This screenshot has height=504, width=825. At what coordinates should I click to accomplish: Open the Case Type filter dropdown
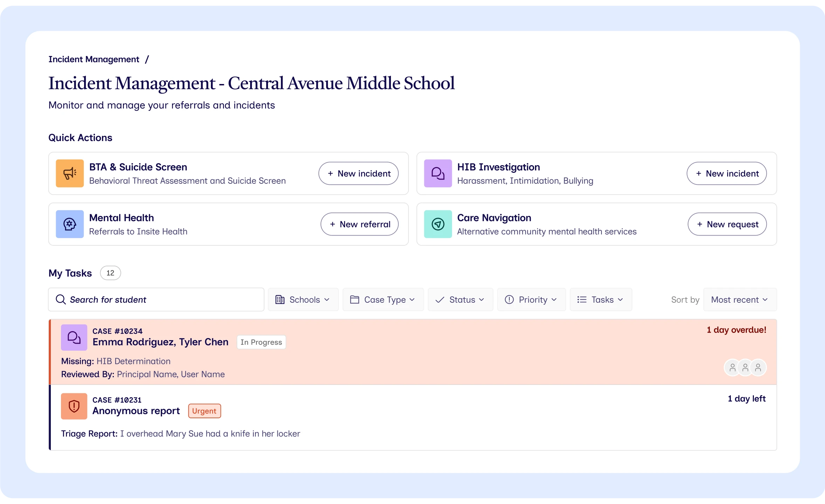click(x=383, y=300)
